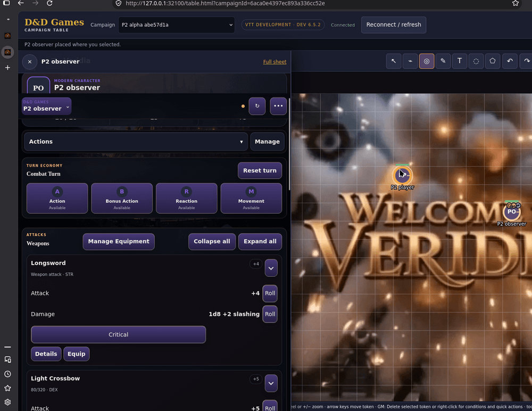Screen dimensions: 532x411
Task: Toggle the Movement availability
Action: pos(251,199)
